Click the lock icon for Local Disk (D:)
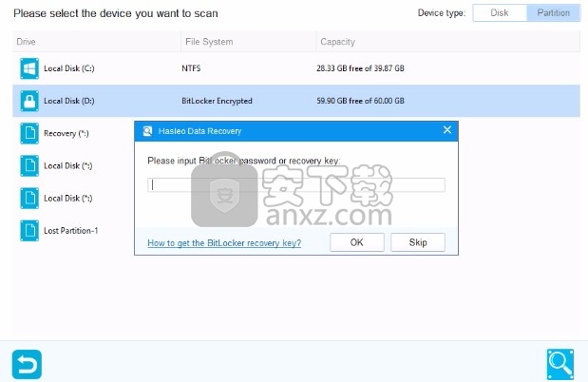The height and width of the screenshot is (382, 588). click(x=29, y=101)
